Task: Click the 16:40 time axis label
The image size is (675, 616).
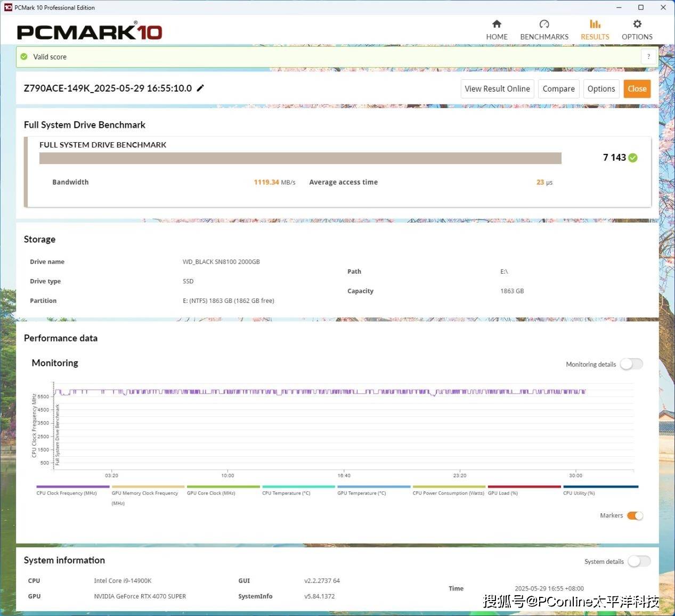Action: [x=344, y=475]
